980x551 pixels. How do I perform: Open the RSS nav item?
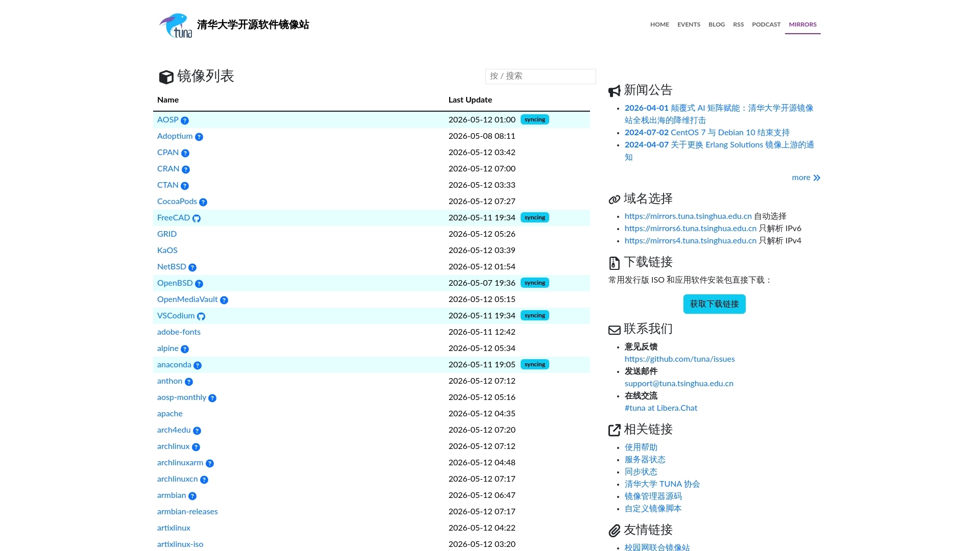point(738,24)
